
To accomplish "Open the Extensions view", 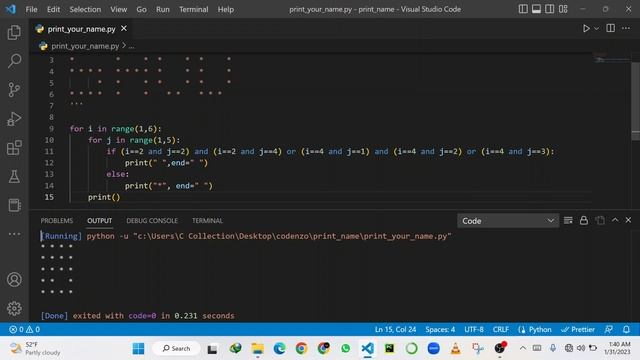I will point(14,148).
